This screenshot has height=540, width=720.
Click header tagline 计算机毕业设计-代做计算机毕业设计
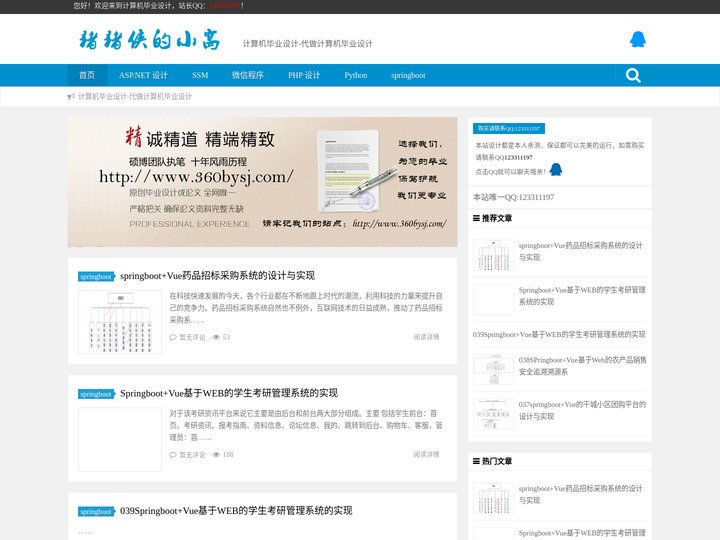[308, 44]
